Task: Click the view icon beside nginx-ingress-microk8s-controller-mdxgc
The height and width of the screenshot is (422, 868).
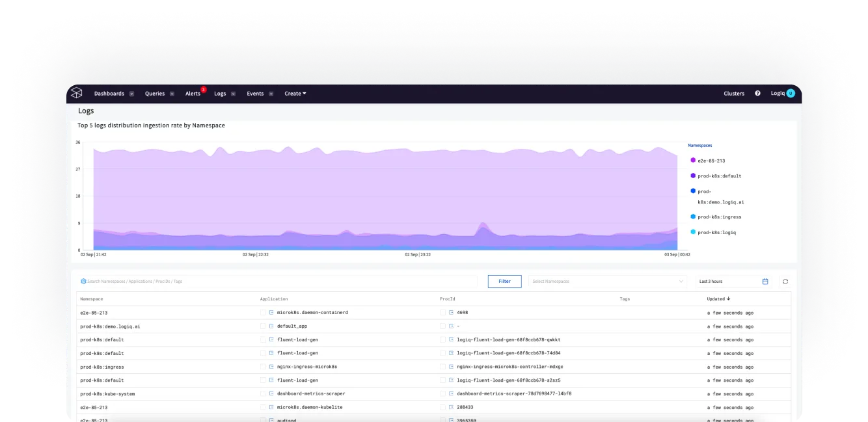Action: click(x=451, y=367)
